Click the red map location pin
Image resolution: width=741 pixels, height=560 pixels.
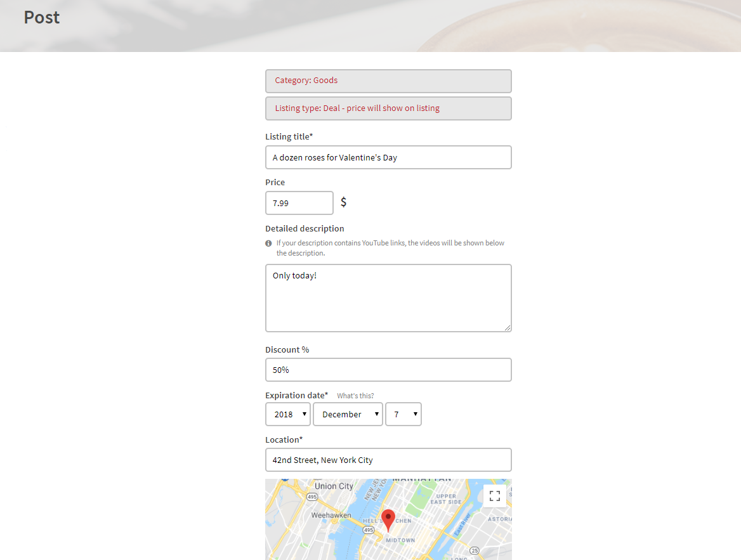388,520
